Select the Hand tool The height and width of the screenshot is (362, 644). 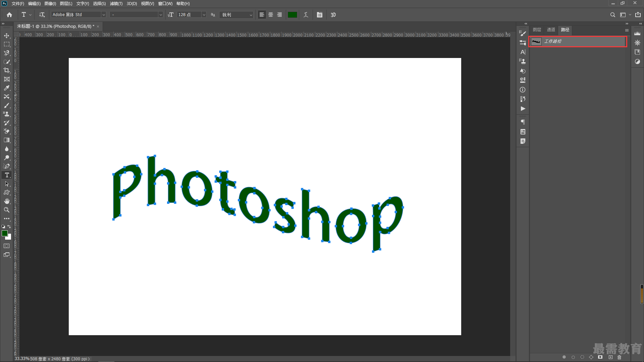7,201
